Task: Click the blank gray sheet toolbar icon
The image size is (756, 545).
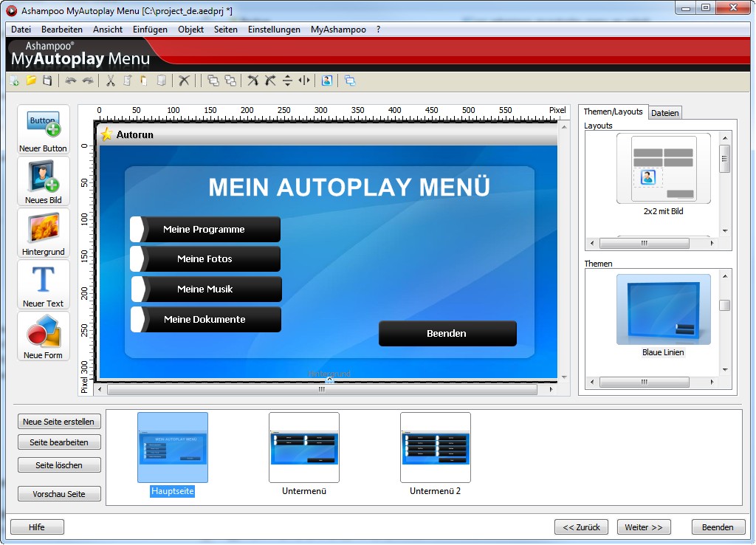Action: point(162,80)
